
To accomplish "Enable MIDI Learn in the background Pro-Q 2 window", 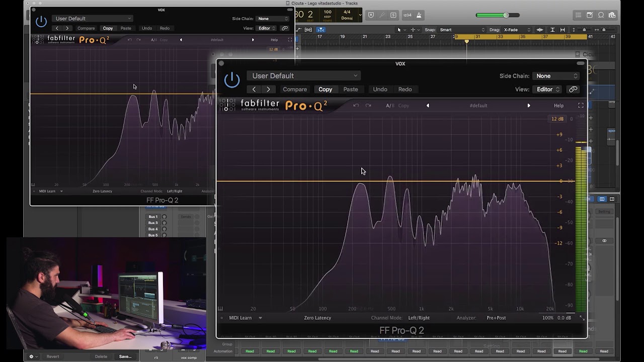I will click(x=47, y=191).
